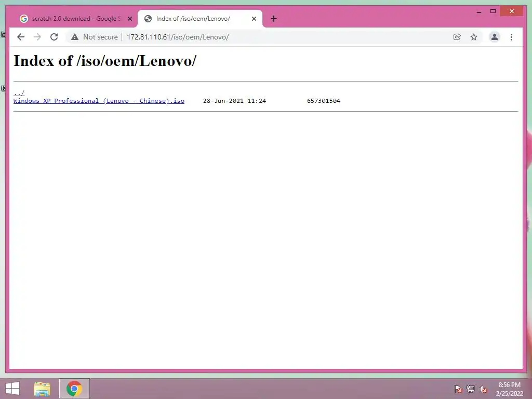Reload the page with the refresh icon
532x399 pixels.
pyautogui.click(x=54, y=37)
